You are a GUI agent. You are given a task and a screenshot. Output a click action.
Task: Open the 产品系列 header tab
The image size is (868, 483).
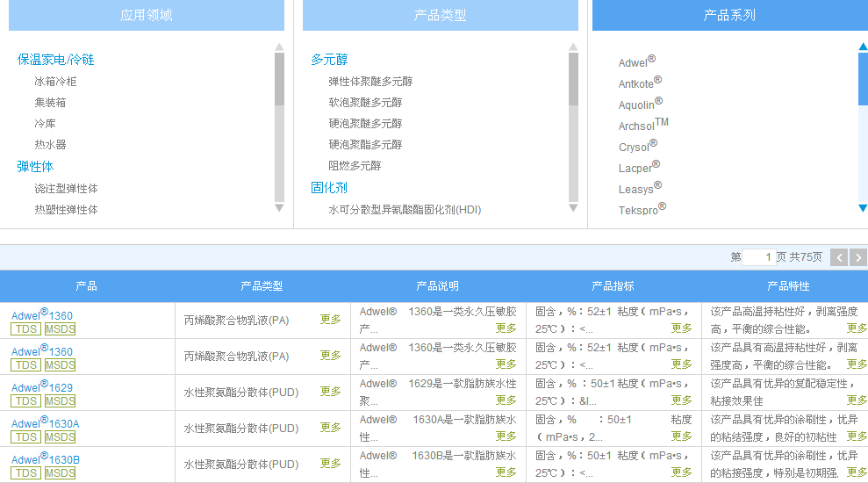click(730, 15)
